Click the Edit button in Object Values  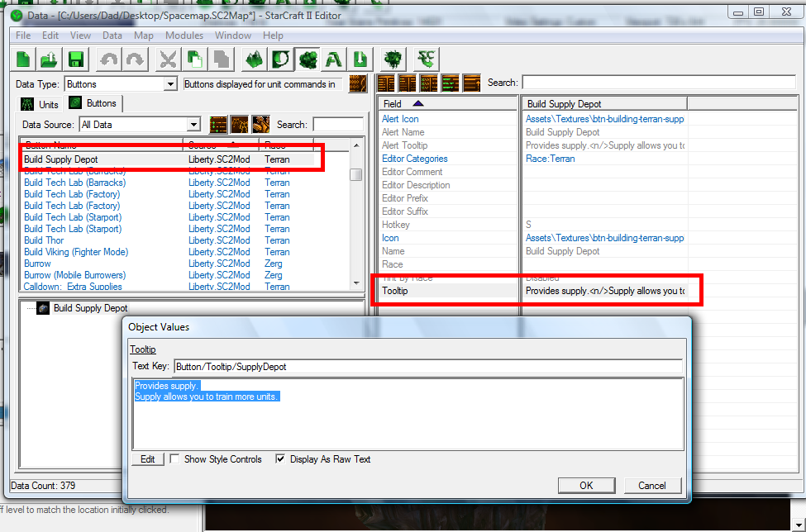147,459
